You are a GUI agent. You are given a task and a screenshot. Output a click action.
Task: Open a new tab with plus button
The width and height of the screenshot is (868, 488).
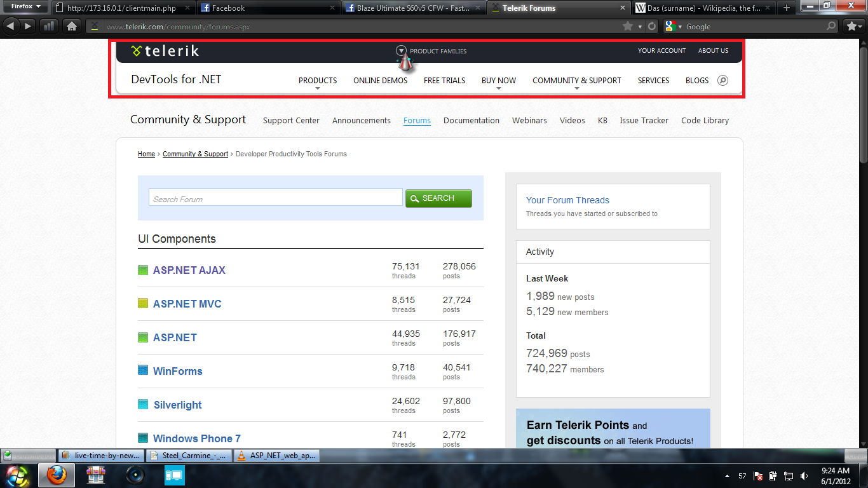pos(787,8)
